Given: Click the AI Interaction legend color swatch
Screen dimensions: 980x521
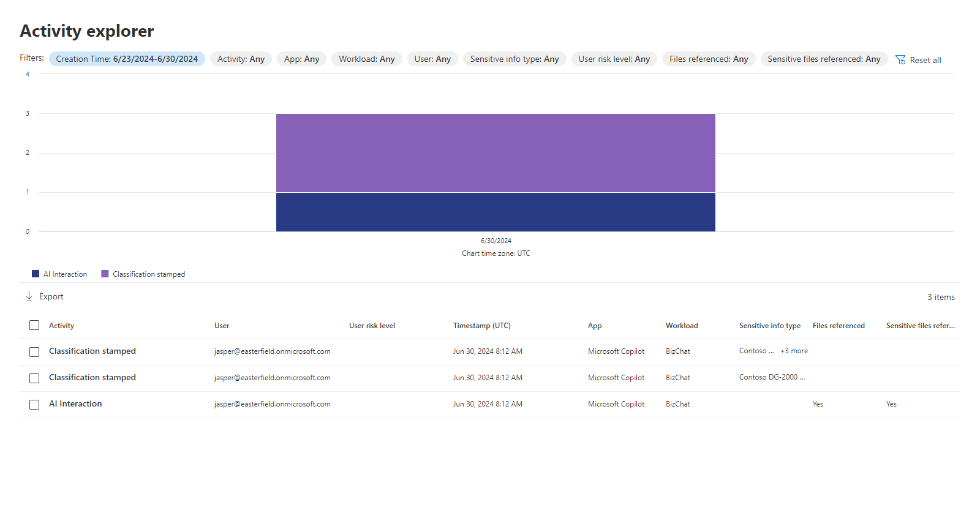Looking at the screenshot, I should pyautogui.click(x=36, y=274).
